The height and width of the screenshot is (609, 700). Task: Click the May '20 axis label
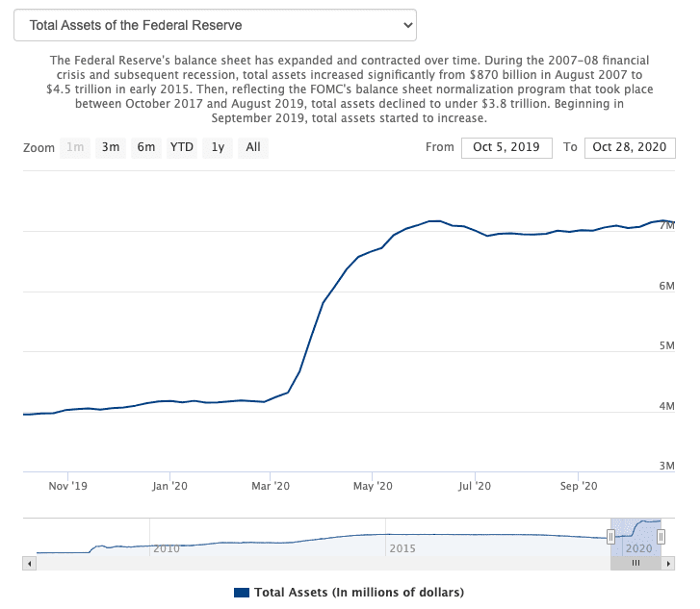[373, 486]
